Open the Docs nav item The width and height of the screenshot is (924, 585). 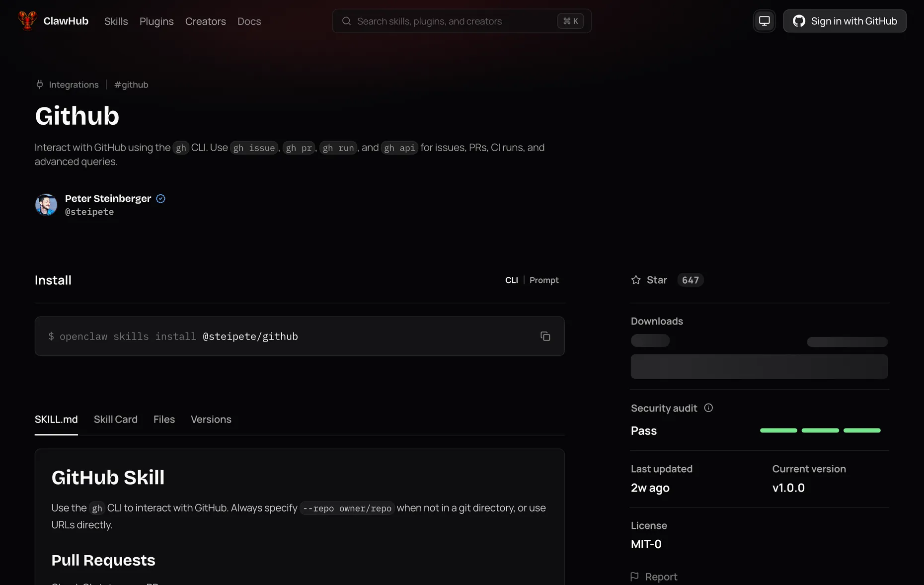pos(249,21)
